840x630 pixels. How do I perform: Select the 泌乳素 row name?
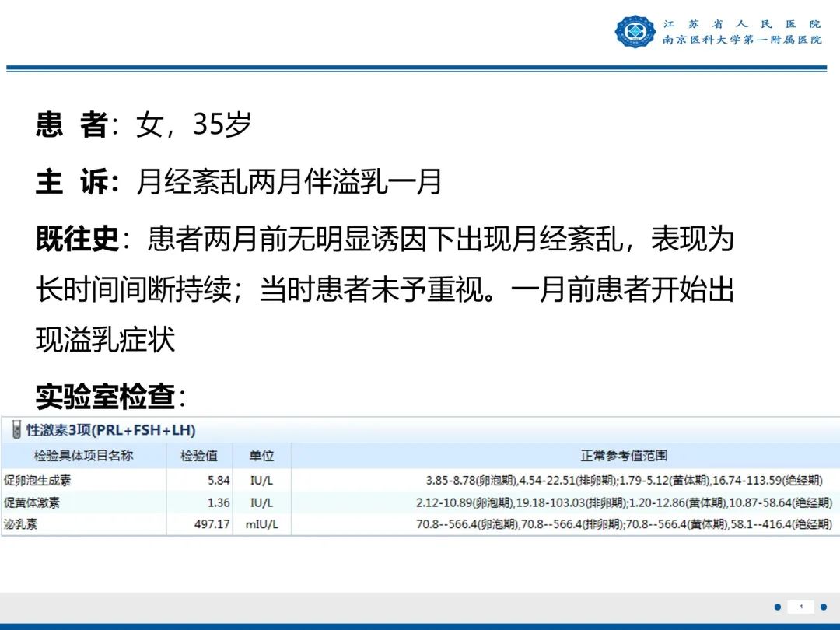tap(20, 524)
